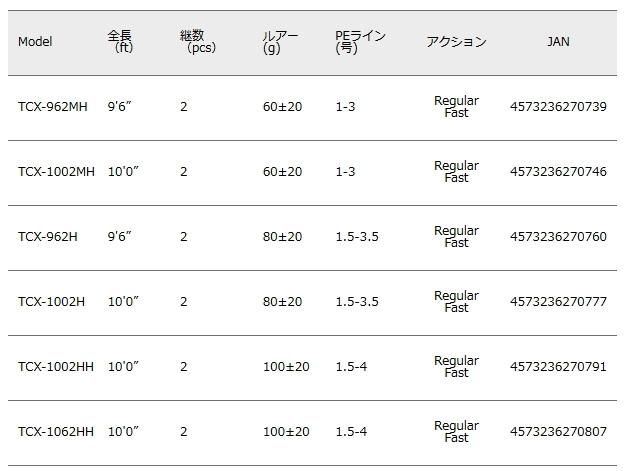Image resolution: width=624 pixels, height=471 pixels.
Task: Click the TCX-1062HH model cell
Action: pos(56,432)
